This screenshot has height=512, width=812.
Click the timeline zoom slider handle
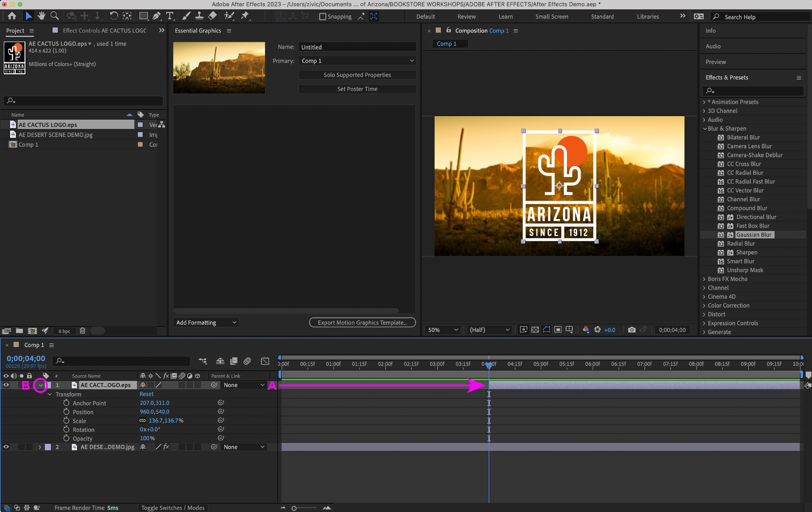[294, 508]
